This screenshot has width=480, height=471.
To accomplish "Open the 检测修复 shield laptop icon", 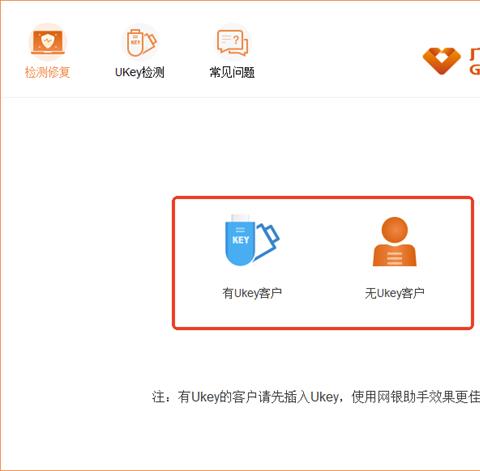I will coord(48,42).
